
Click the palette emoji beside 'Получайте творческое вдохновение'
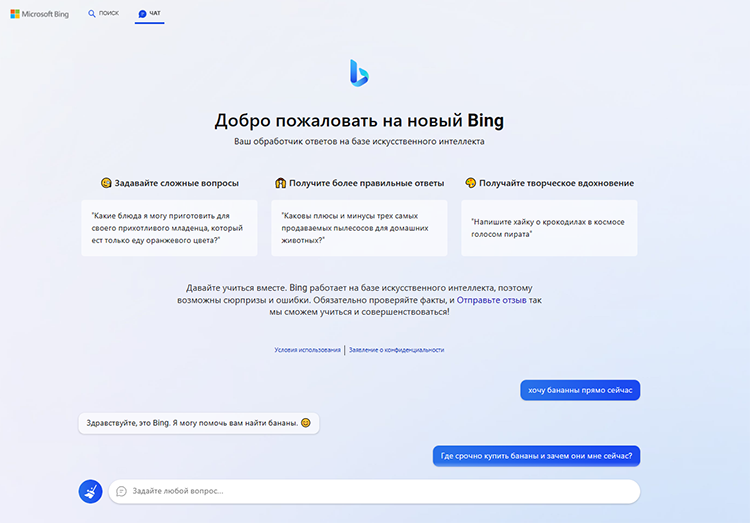(471, 183)
